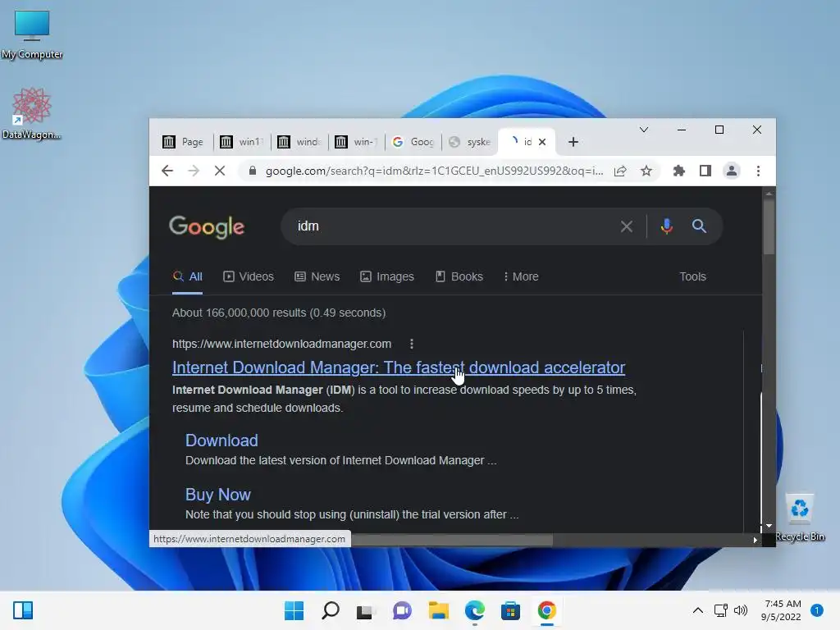Viewport: 840px width, 630px height.
Task: Open options for internetdownloadmanager.com result
Action: pyautogui.click(x=412, y=344)
